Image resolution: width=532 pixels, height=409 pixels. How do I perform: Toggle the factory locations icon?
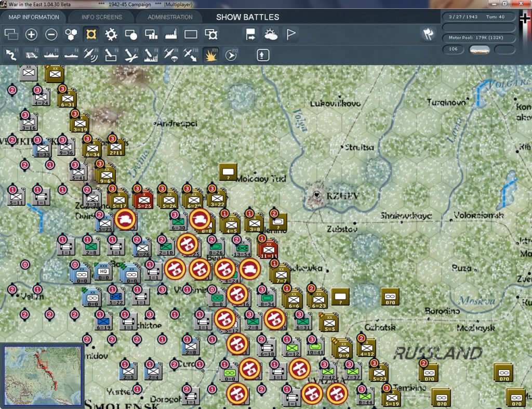[170, 34]
